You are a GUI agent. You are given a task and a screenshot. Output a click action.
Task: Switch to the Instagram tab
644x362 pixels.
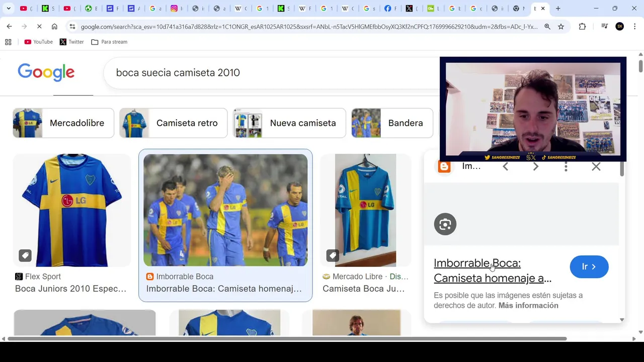pyautogui.click(x=177, y=9)
